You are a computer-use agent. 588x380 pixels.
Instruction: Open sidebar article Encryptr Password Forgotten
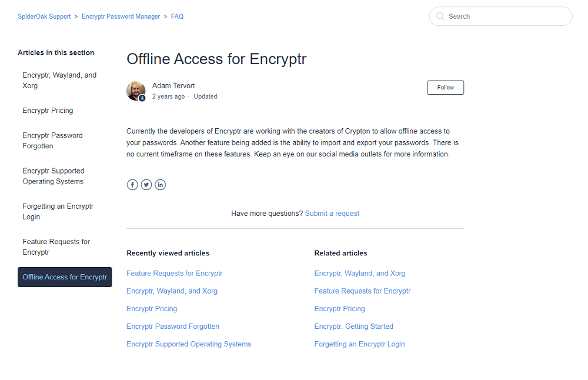pyautogui.click(x=65, y=141)
